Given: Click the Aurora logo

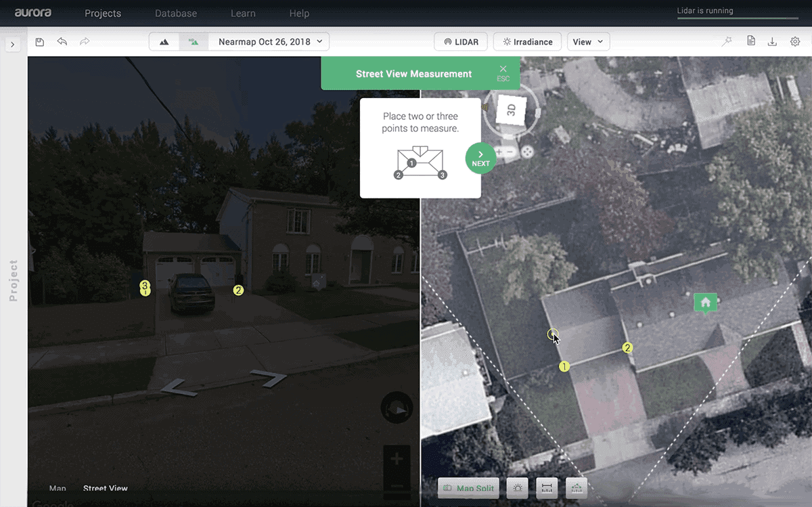Looking at the screenshot, I should 33,13.
